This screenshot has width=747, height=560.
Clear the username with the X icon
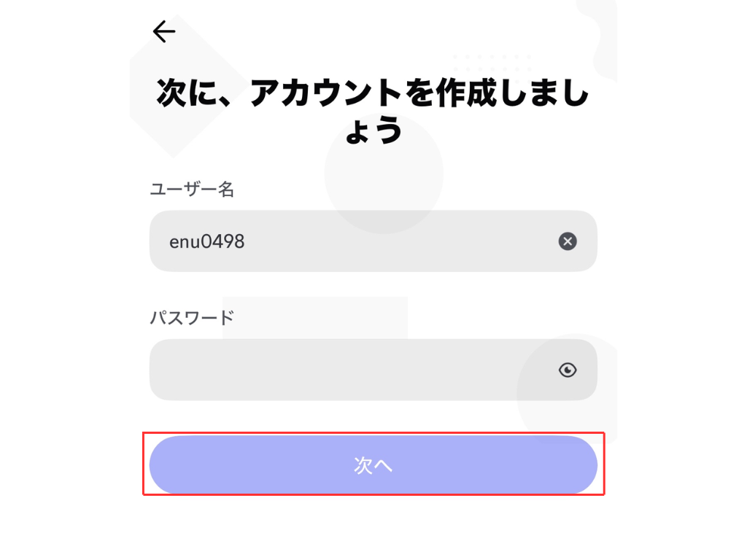(x=568, y=241)
